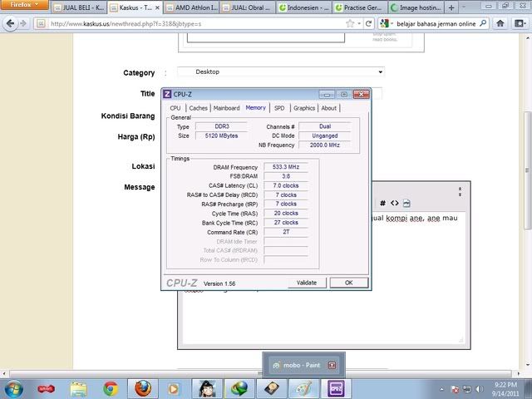Image resolution: width=532 pixels, height=399 pixels.
Task: Click the CPU-Z title bar icon
Action: click(167, 94)
